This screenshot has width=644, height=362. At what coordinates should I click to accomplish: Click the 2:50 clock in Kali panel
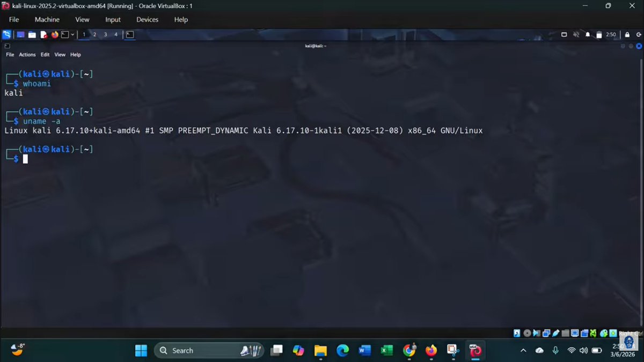tap(611, 35)
